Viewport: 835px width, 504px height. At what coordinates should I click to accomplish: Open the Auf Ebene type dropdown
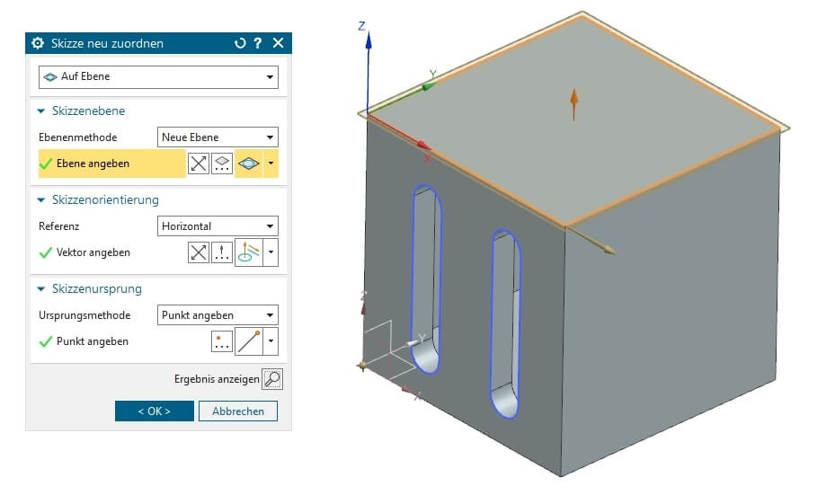tap(158, 77)
